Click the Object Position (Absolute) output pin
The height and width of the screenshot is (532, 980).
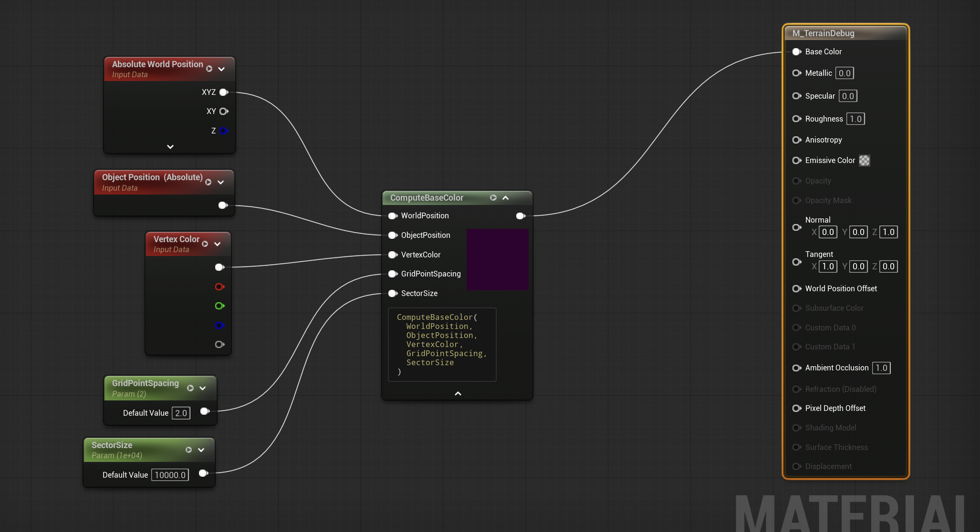coord(223,205)
